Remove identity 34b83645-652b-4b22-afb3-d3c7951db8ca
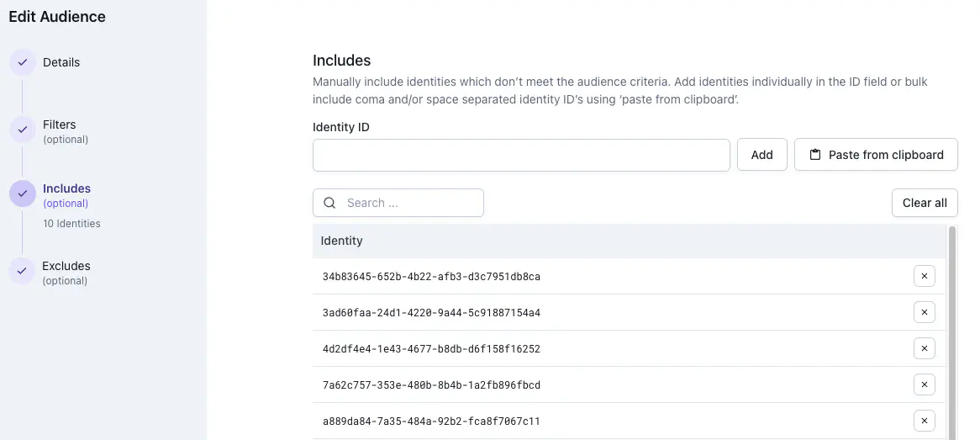980x440 pixels. click(x=925, y=276)
